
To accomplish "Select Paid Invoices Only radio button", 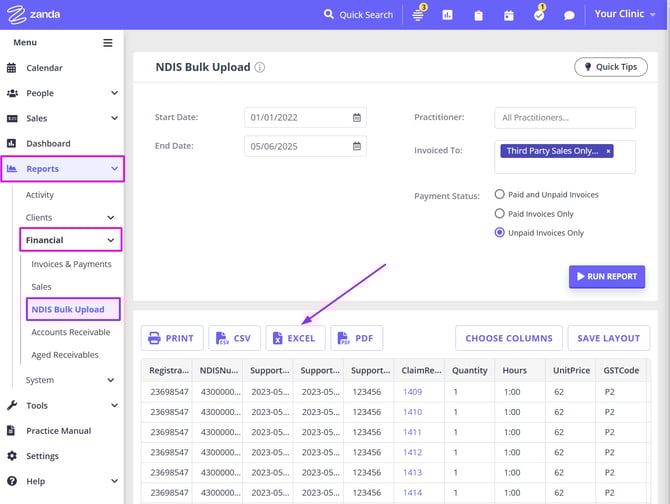I will click(501, 214).
